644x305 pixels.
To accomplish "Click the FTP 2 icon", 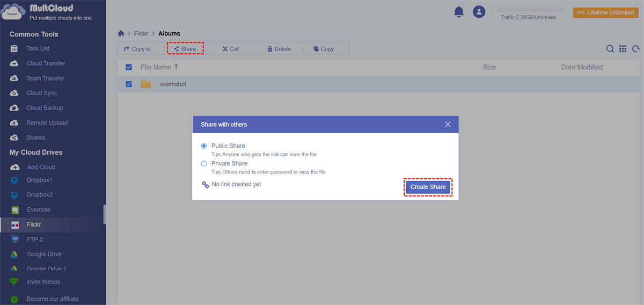I will (15, 239).
